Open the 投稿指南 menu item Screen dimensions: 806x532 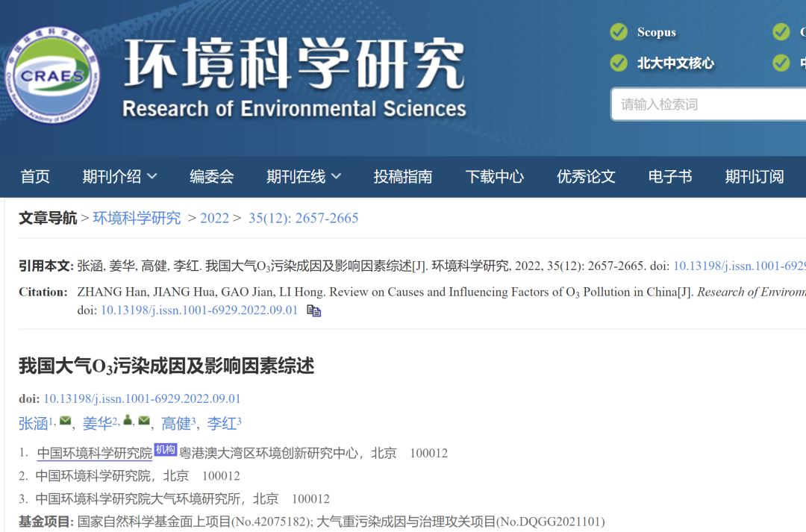(x=403, y=176)
